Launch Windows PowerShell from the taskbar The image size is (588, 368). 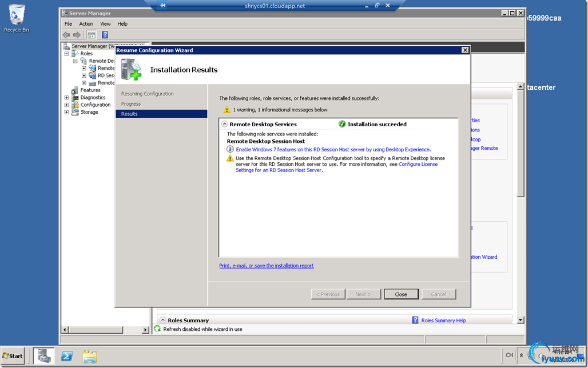pyautogui.click(x=67, y=355)
